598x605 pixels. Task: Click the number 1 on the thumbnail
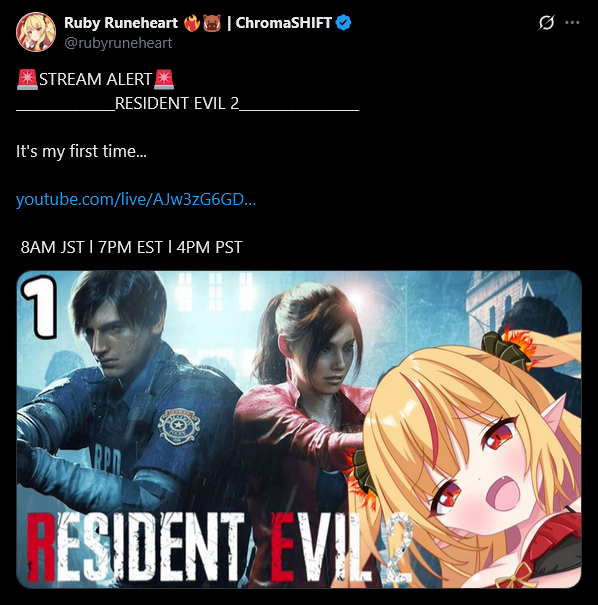pyautogui.click(x=41, y=306)
